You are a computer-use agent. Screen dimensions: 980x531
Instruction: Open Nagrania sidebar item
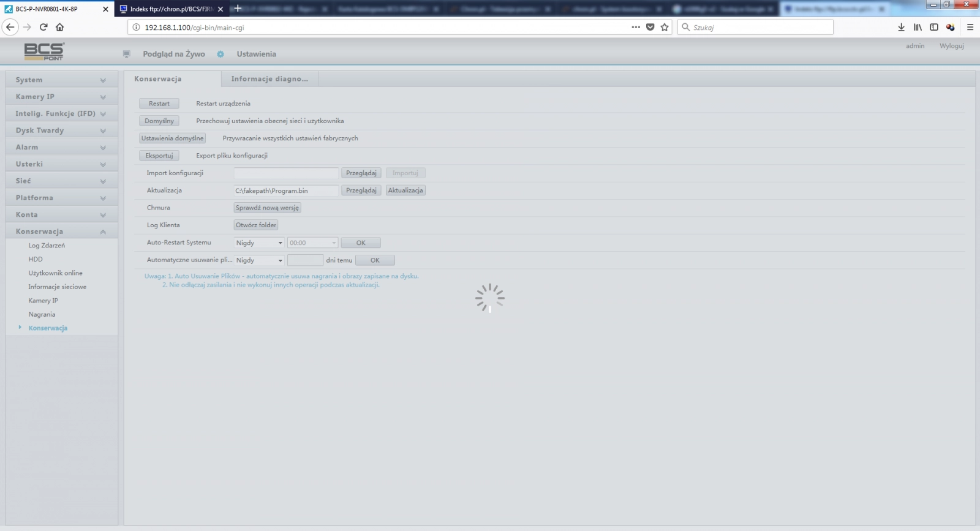click(42, 314)
